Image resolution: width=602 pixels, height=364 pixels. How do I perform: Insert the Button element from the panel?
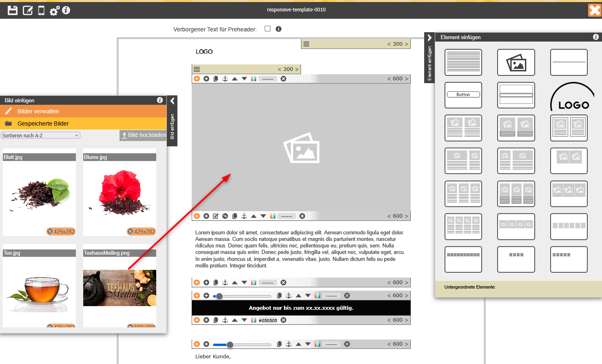click(x=463, y=95)
